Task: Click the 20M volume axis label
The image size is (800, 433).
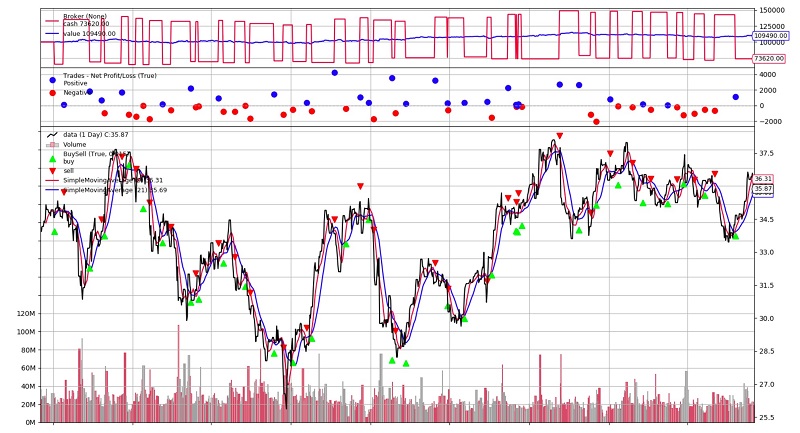Action: click(x=27, y=405)
